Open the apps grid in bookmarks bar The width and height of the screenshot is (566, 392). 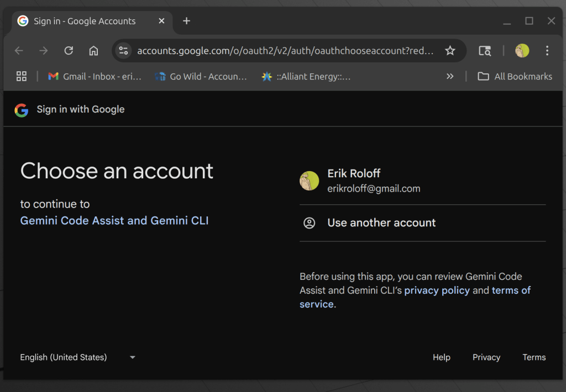coord(22,76)
